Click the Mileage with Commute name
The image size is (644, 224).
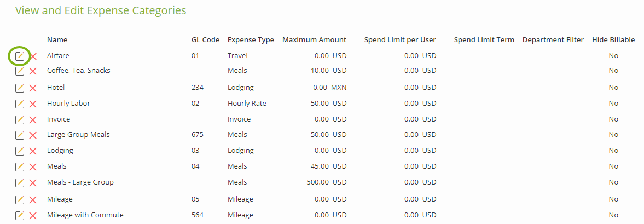pyautogui.click(x=85, y=215)
